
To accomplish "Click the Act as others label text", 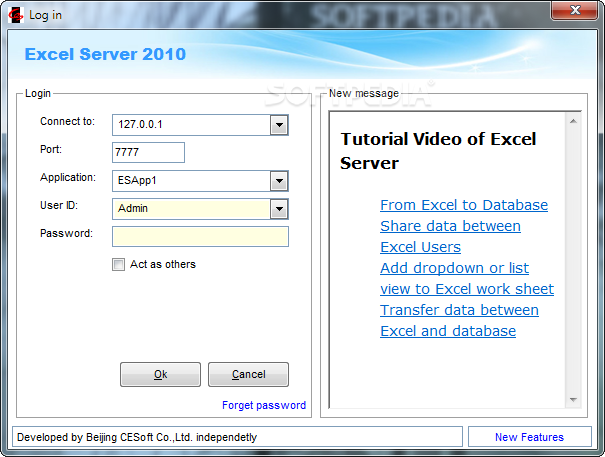I will click(x=163, y=264).
